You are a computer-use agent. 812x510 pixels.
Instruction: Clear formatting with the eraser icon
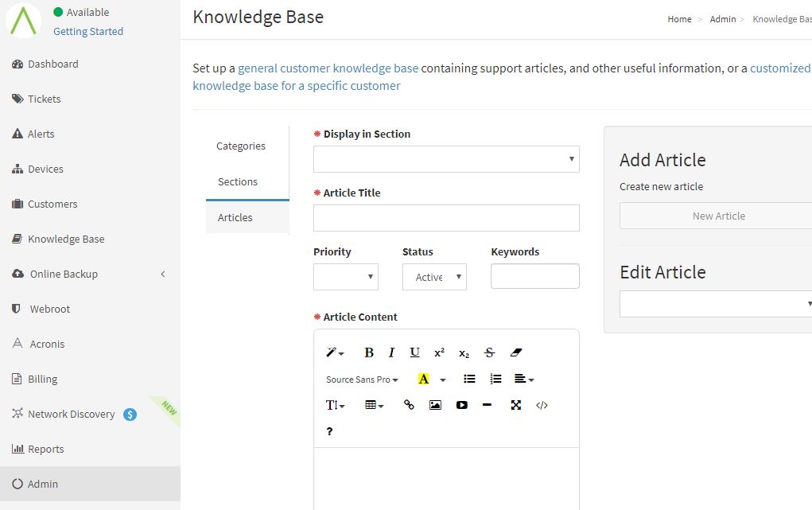(516, 352)
